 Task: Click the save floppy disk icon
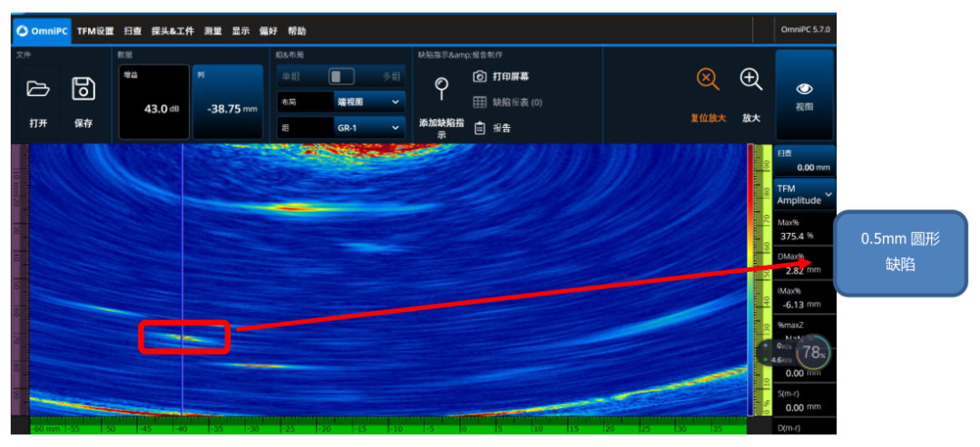click(83, 89)
